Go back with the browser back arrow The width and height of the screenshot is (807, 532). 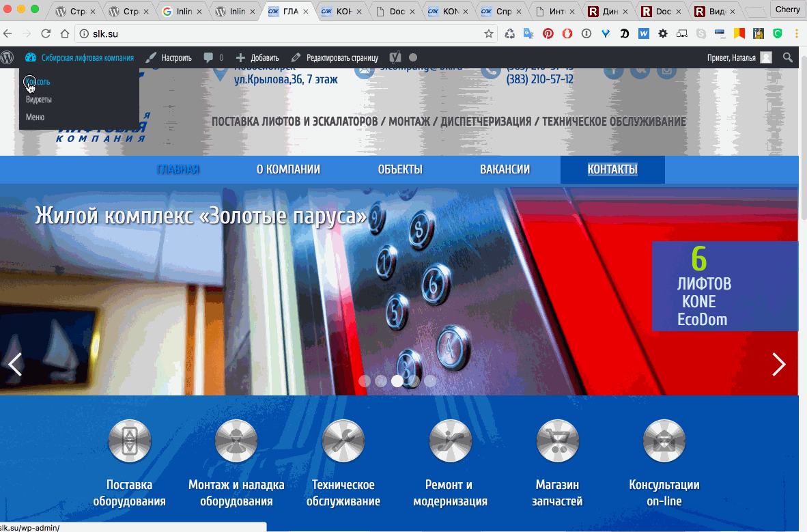[x=8, y=33]
